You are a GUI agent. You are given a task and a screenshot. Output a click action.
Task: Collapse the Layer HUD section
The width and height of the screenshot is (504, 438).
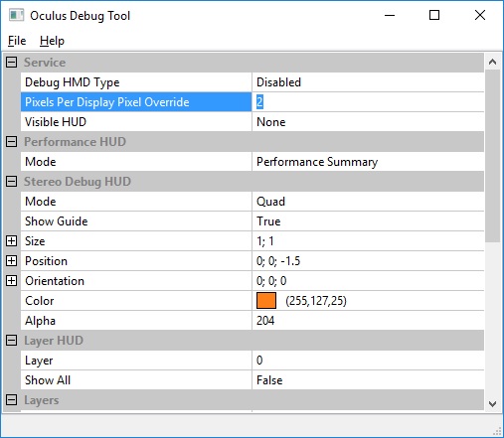[12, 341]
